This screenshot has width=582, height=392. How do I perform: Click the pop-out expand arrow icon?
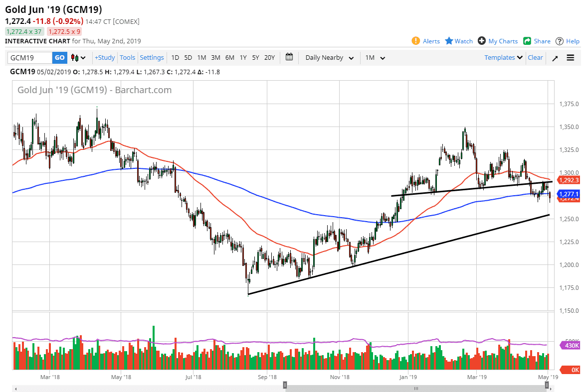[555, 58]
